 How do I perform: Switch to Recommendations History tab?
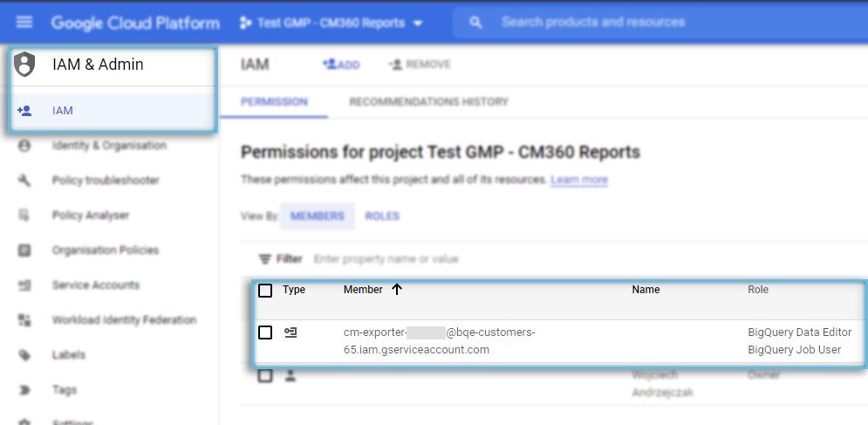(429, 102)
